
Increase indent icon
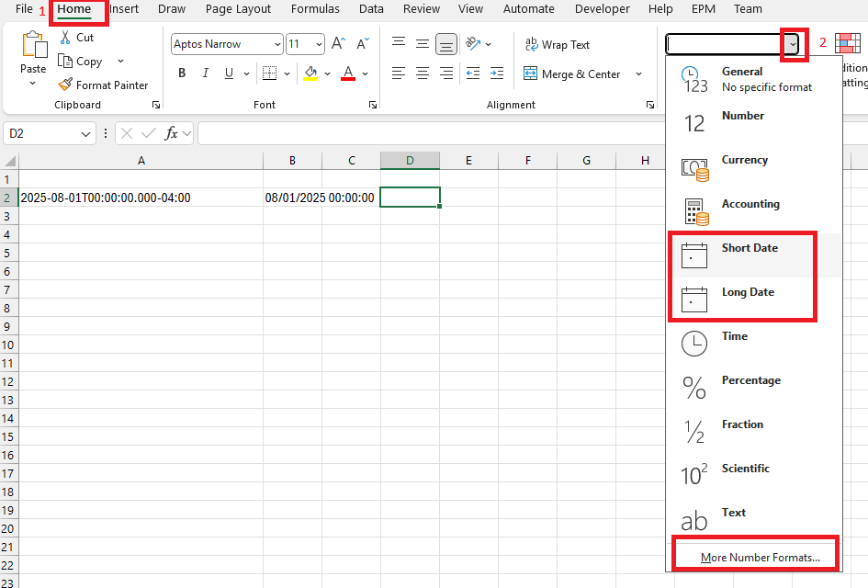497,73
